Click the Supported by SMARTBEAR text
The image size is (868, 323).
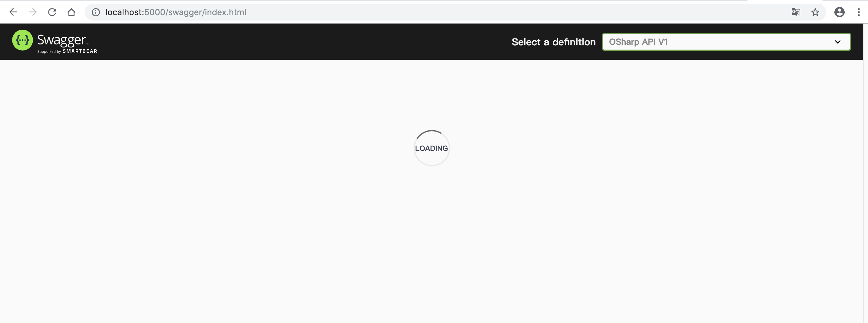click(67, 51)
